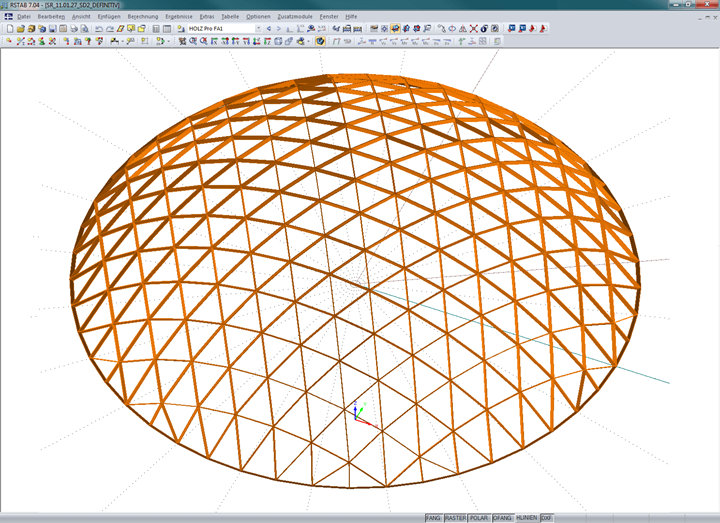This screenshot has width=720, height=523.
Task: Click the first red PDF export icon
Action: pos(533,28)
